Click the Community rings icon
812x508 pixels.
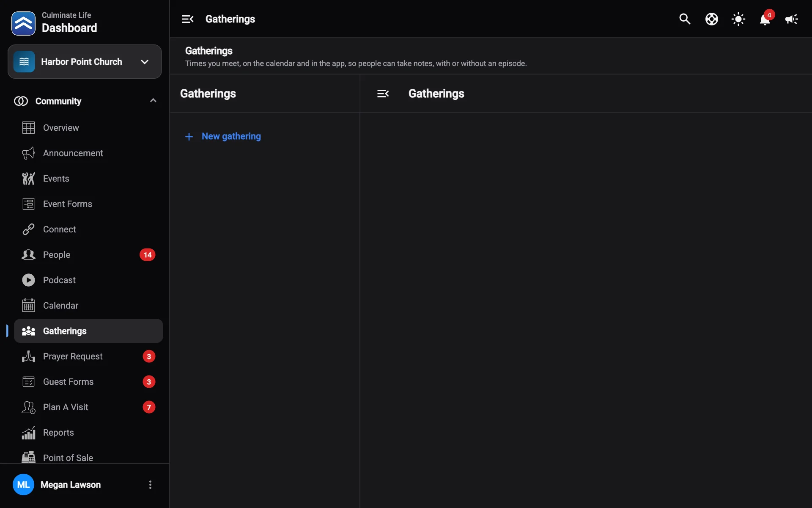click(x=21, y=101)
